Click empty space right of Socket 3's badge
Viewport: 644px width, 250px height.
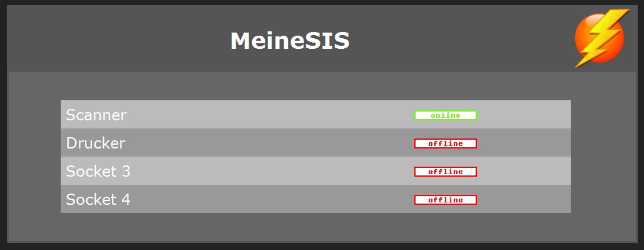(524, 170)
